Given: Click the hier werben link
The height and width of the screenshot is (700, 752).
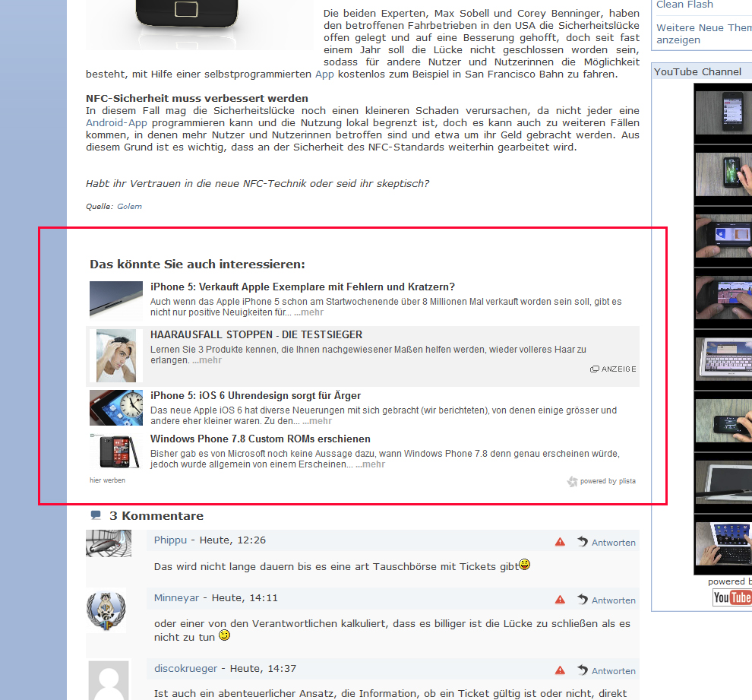Looking at the screenshot, I should point(107,480).
